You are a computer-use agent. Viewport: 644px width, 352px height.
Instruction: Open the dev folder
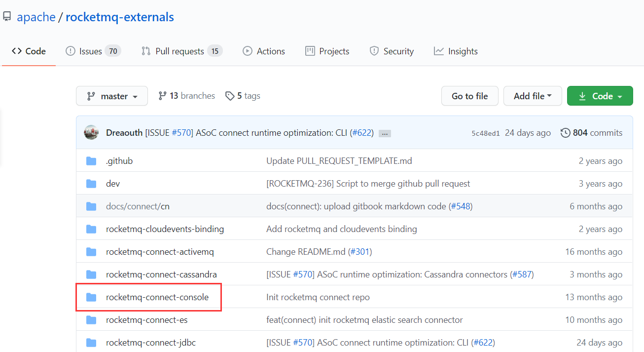113,184
